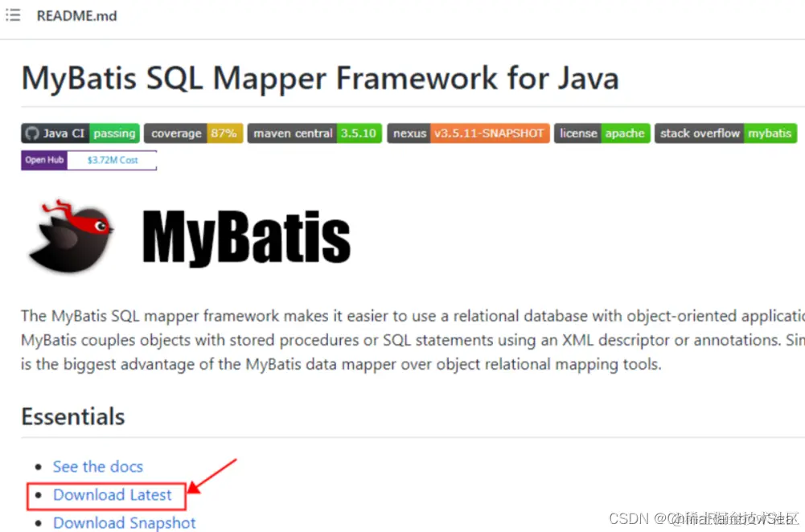Select the MyBatis SQL Mapper Framework heading

(320, 78)
